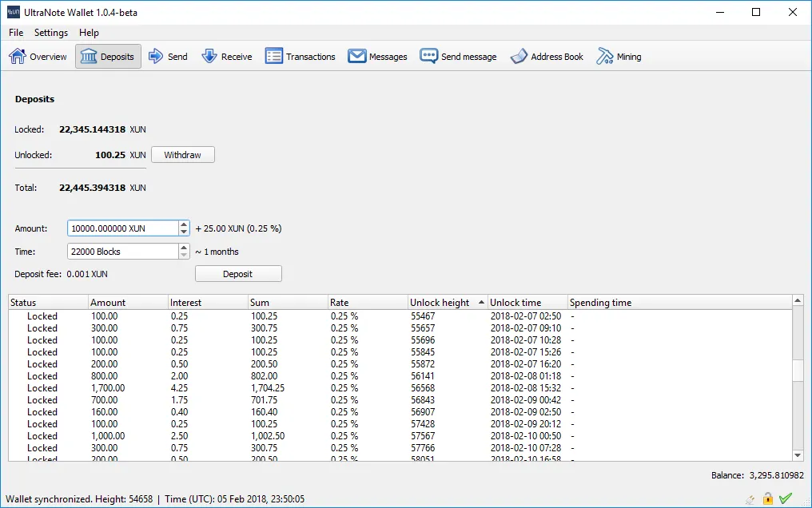Select the row with amount 160.00
The width and height of the screenshot is (812, 508).
[400, 412]
